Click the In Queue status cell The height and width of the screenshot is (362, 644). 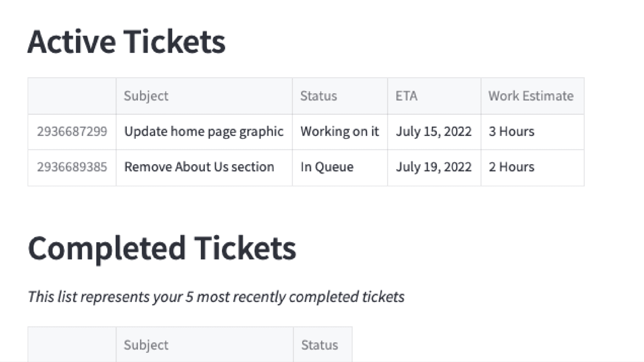point(327,167)
